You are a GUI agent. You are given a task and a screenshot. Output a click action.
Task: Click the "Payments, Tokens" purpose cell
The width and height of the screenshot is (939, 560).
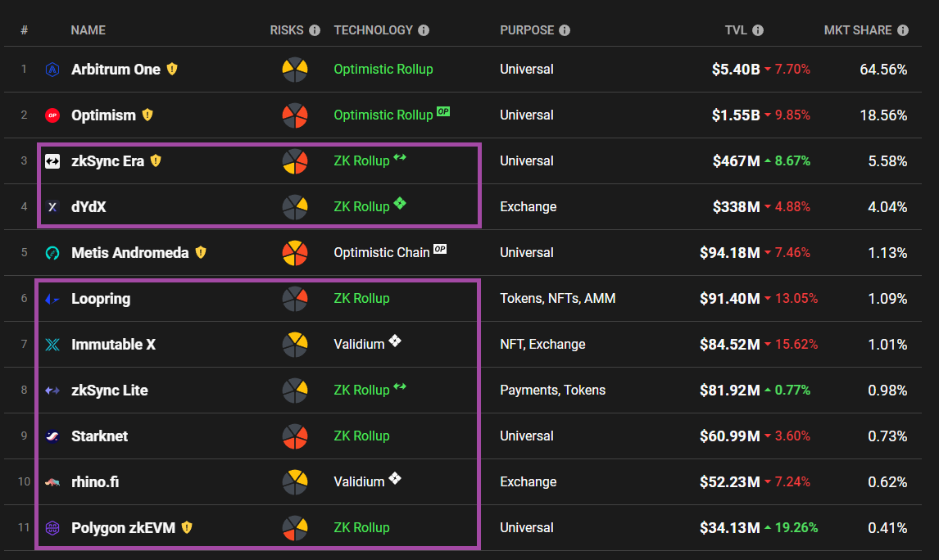point(553,391)
